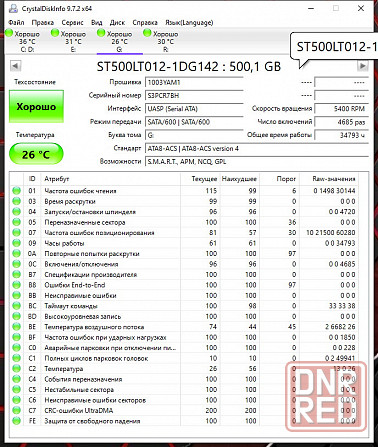Viewport: 378px width, 447px height.
Task: Click the green status icon of attribute C1
Action: (16, 358)
